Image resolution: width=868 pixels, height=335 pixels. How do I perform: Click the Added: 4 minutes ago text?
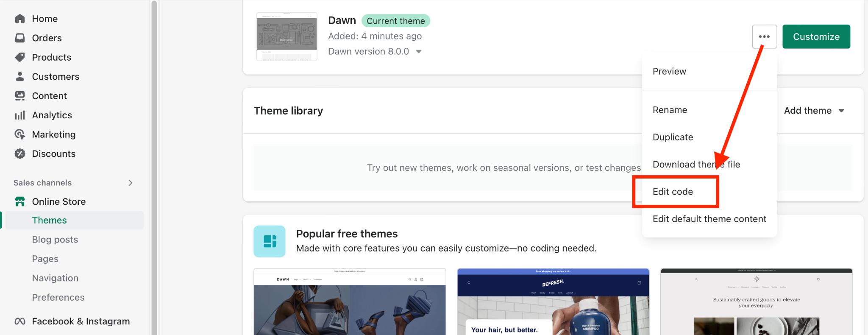[x=375, y=36]
